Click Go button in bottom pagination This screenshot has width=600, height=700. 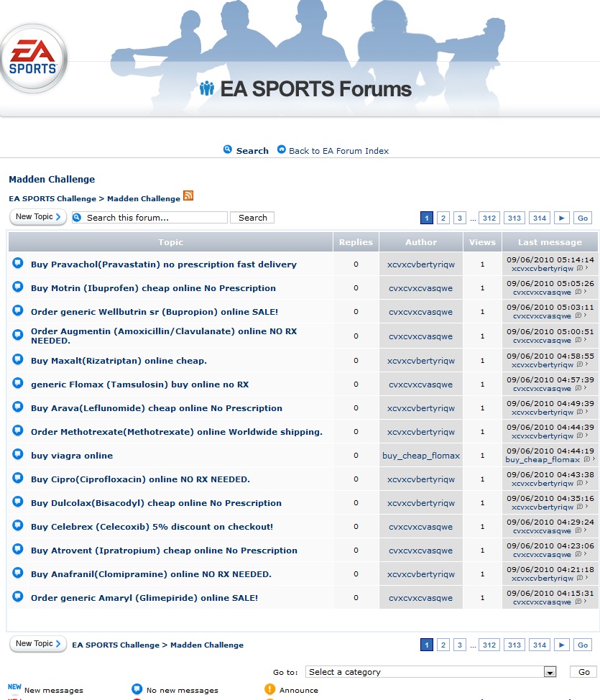pyautogui.click(x=583, y=645)
